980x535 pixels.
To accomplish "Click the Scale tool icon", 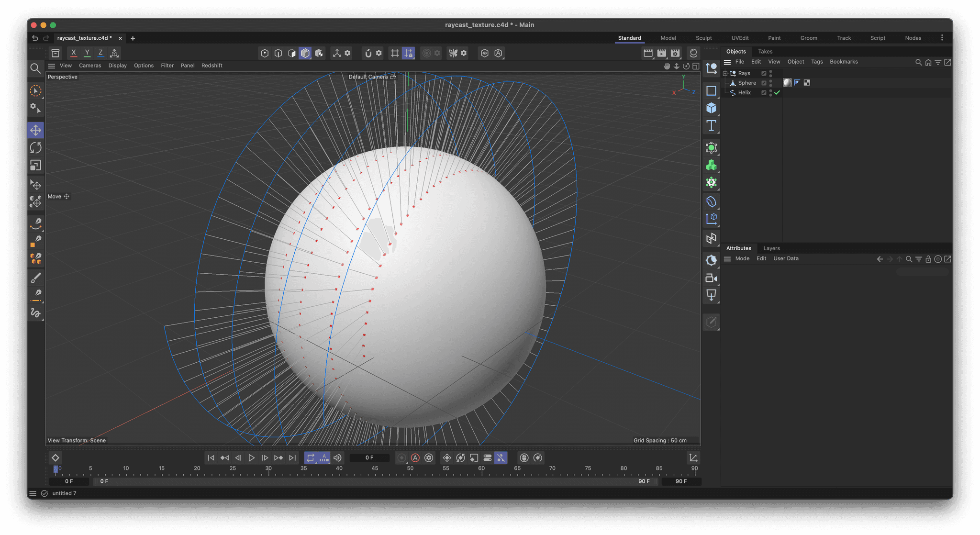I will click(x=36, y=166).
